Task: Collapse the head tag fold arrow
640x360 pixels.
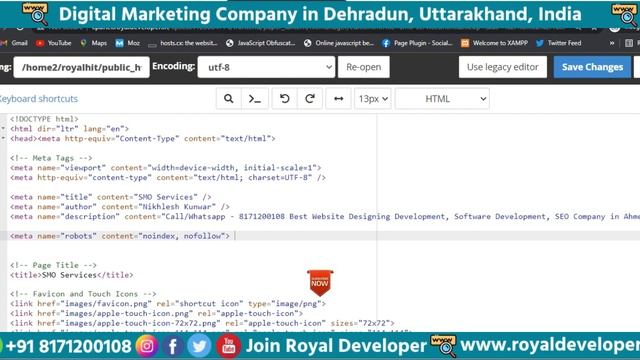Action: [x=3, y=138]
